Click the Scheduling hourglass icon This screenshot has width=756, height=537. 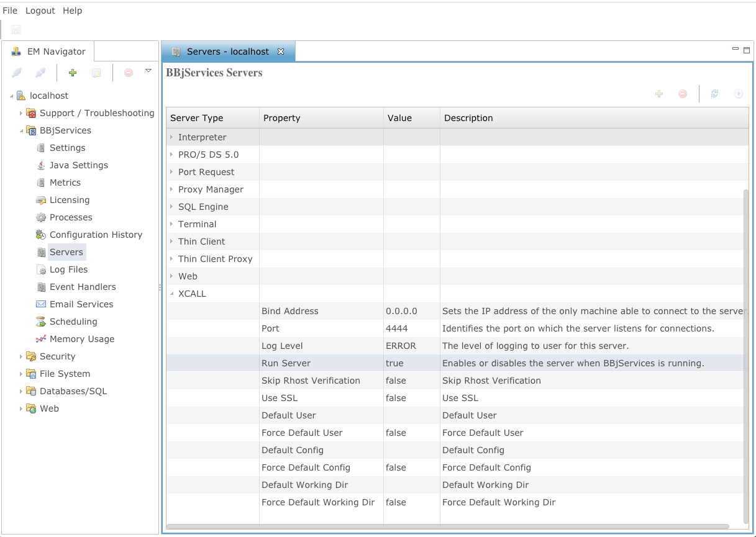coord(41,322)
